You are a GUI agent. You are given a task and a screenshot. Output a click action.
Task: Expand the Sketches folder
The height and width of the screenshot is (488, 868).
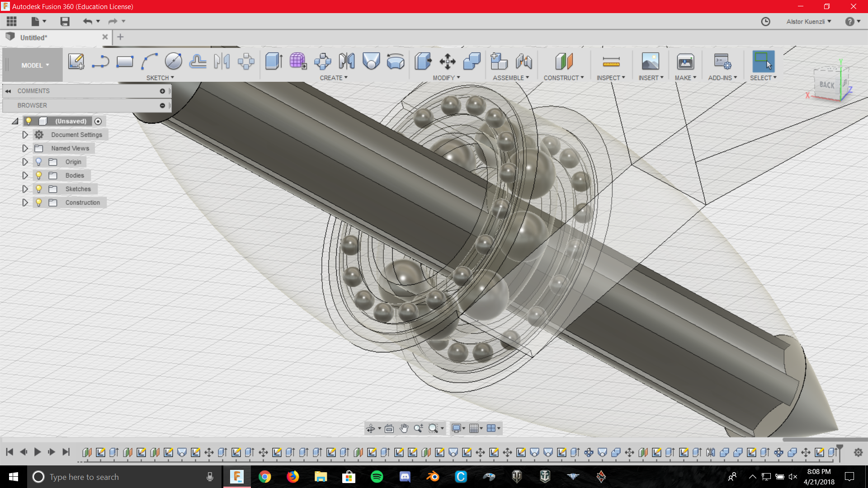(25, 189)
